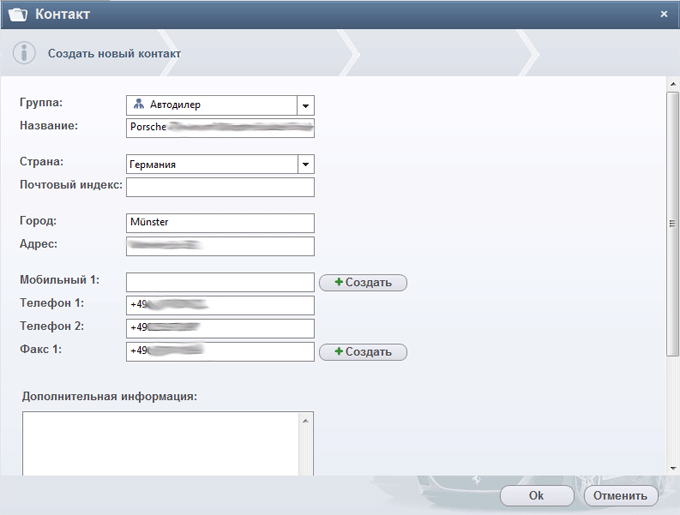Click the info icon beside 'Создать новый контакт'
The height and width of the screenshot is (515, 680).
pos(24,53)
